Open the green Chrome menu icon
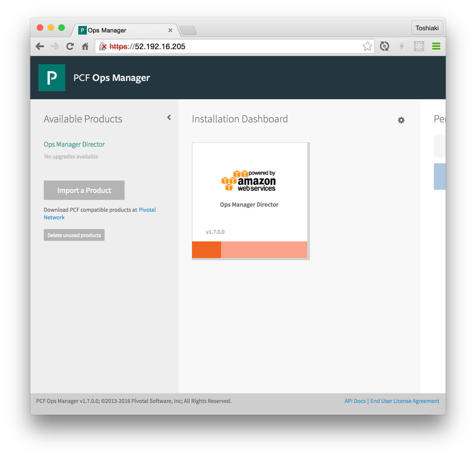 (x=436, y=46)
